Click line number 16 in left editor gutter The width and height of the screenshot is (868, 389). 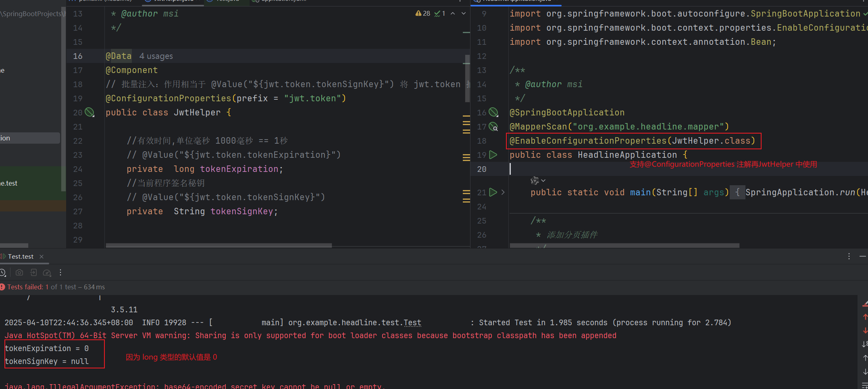78,56
